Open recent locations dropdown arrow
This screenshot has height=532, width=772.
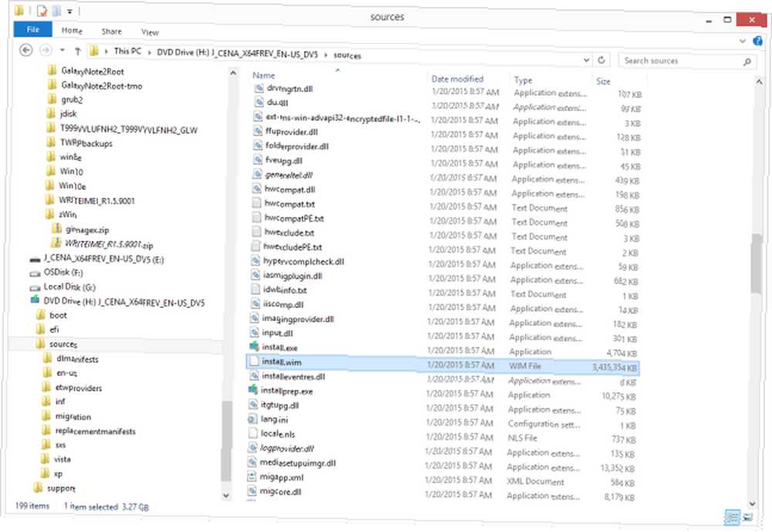click(62, 50)
